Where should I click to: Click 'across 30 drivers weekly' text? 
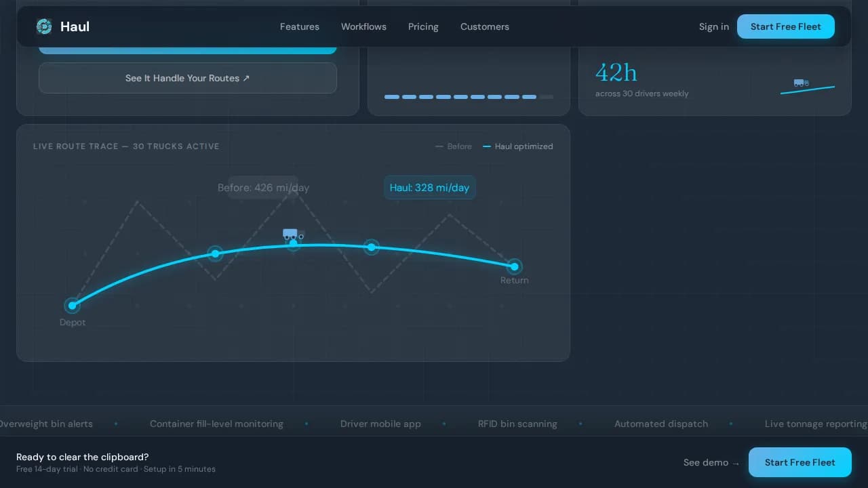pyautogui.click(x=642, y=94)
